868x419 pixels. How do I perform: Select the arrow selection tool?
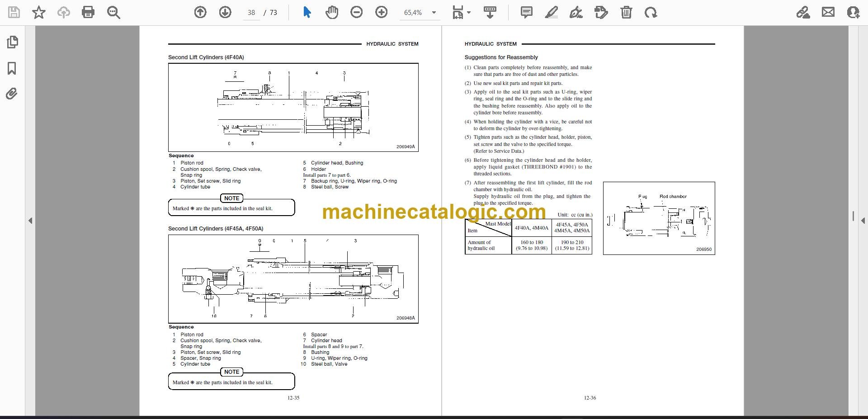pos(307,12)
